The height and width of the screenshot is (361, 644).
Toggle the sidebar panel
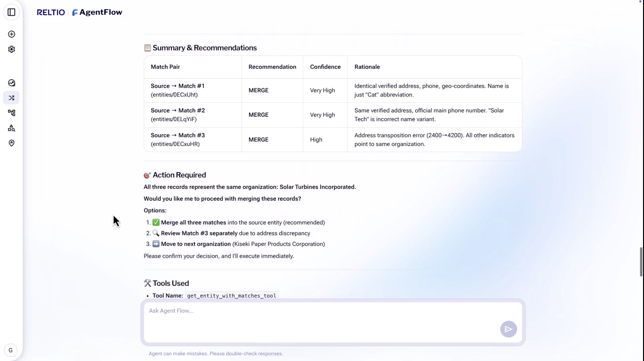[x=11, y=12]
